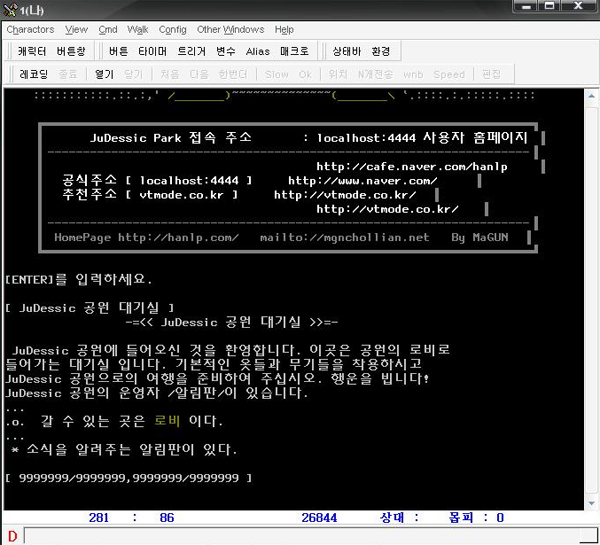Viewport: 600px width, 545px height.
Task: Toggle the 상태바 status bar button
Action: (x=347, y=51)
